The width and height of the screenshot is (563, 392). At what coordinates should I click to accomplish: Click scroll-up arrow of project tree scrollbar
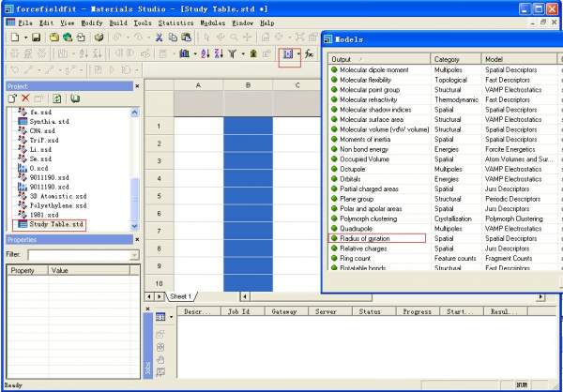click(x=134, y=113)
